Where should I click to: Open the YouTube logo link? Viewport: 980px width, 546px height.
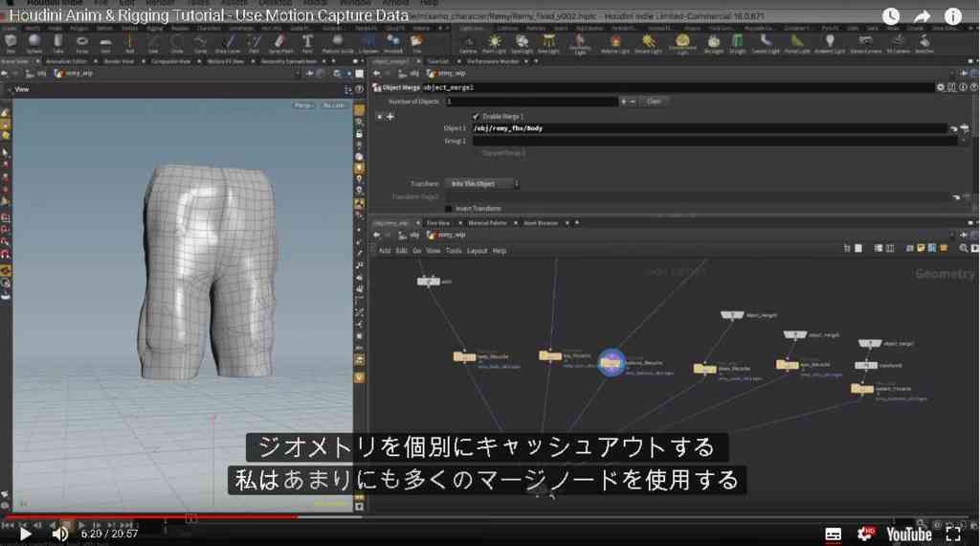point(909,535)
